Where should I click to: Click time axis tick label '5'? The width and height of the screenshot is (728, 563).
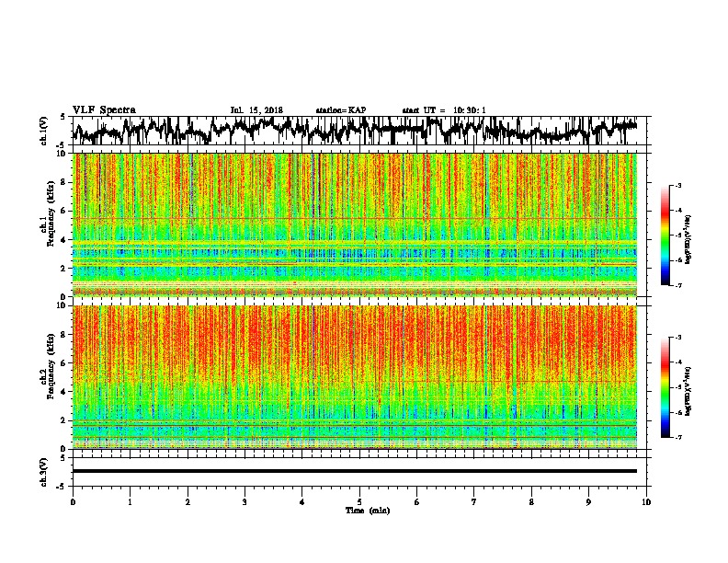(359, 502)
